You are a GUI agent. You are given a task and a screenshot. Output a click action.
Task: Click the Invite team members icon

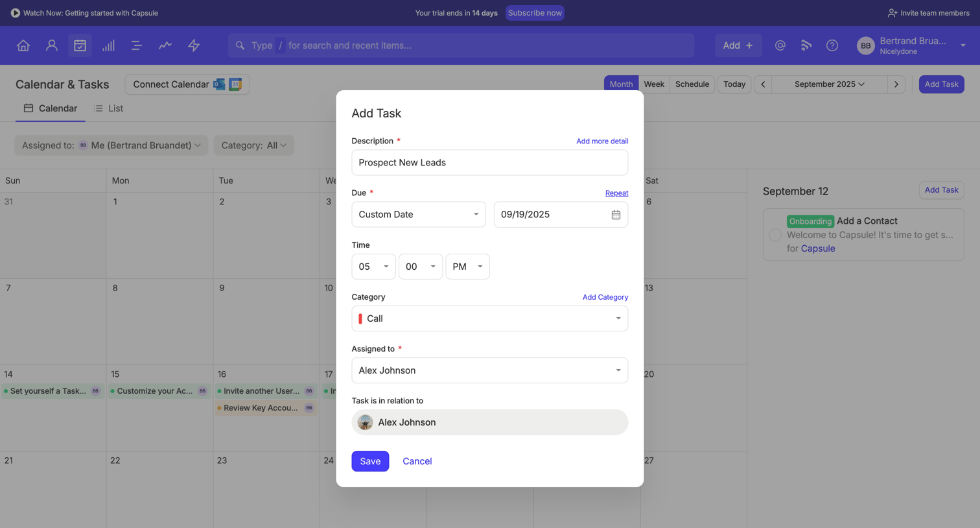(x=892, y=13)
